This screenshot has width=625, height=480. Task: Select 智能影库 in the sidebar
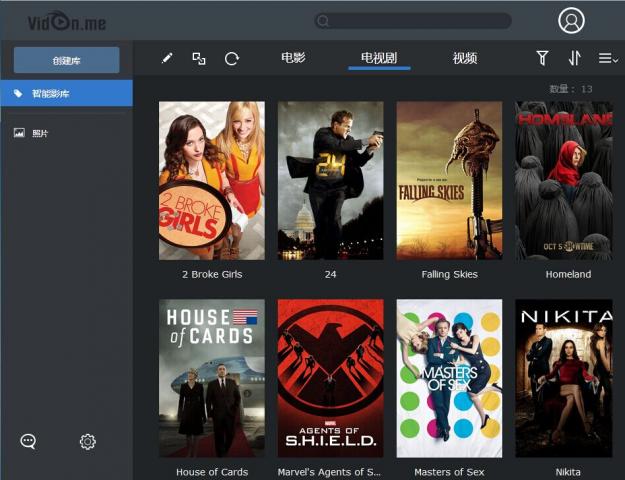click(x=67, y=93)
